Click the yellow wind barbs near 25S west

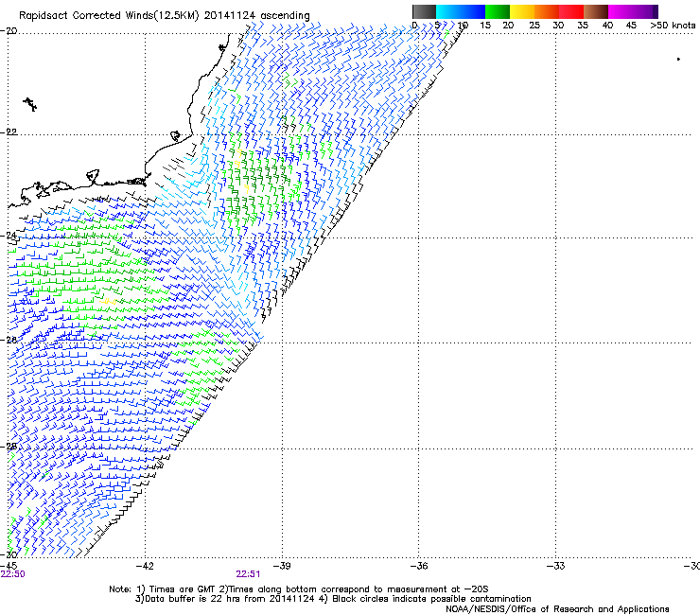108,302
